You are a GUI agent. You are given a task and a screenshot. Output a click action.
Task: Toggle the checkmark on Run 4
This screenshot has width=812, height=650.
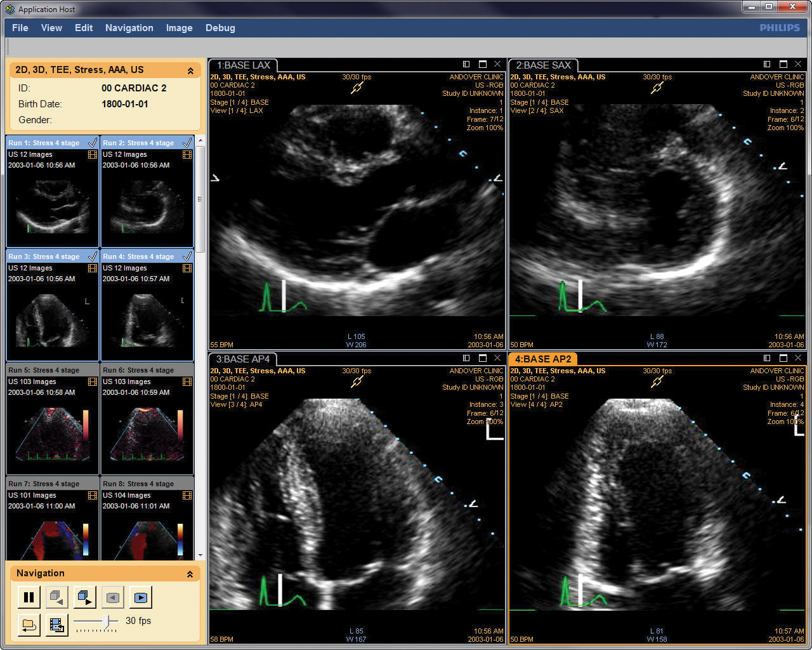coord(187,256)
